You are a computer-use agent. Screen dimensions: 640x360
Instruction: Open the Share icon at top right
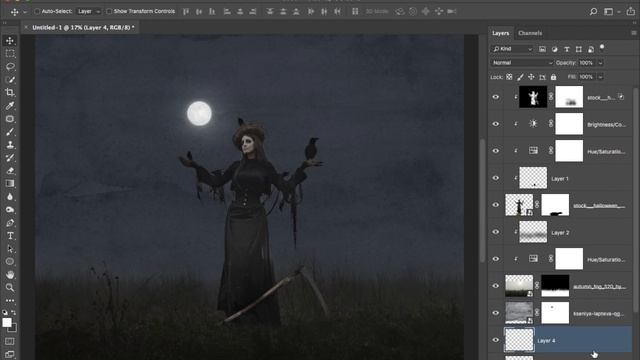click(x=631, y=12)
